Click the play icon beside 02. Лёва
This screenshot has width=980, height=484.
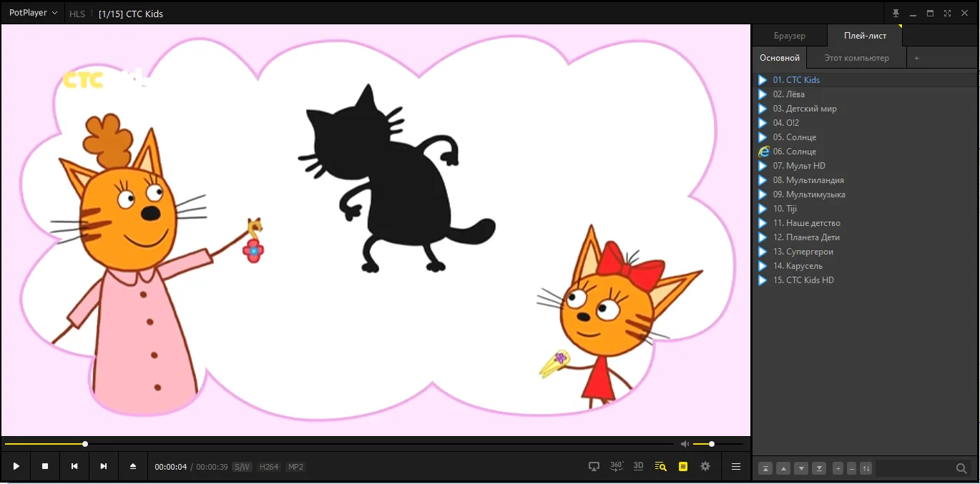coord(763,94)
